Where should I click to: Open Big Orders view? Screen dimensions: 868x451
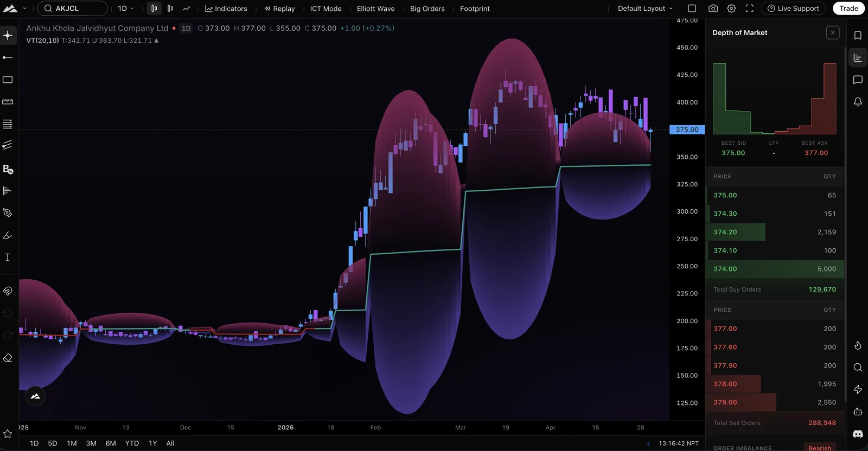[x=427, y=9]
